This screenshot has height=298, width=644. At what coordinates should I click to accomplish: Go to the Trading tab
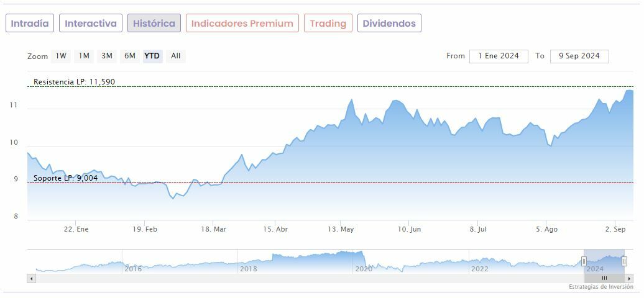point(328,24)
